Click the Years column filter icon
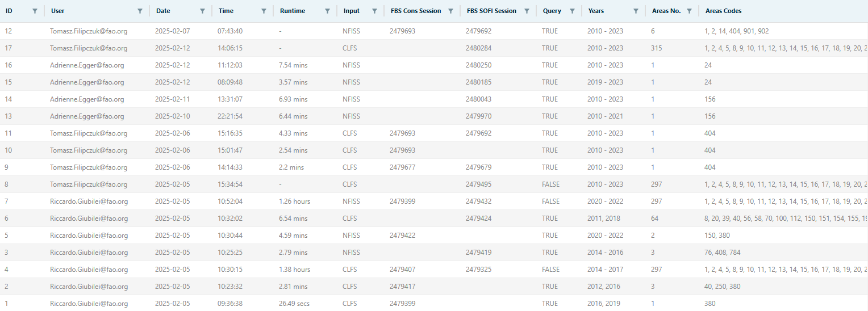This screenshot has height=311, width=868. click(x=636, y=11)
